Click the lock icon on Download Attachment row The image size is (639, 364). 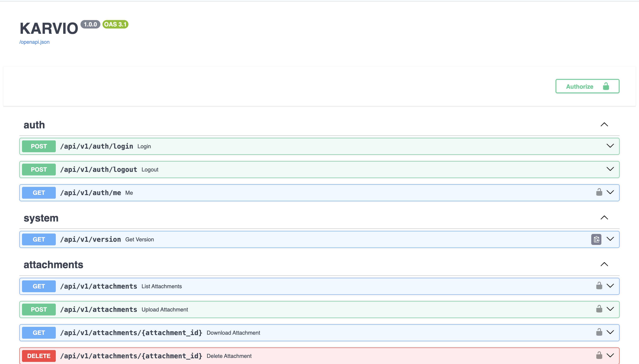(599, 332)
